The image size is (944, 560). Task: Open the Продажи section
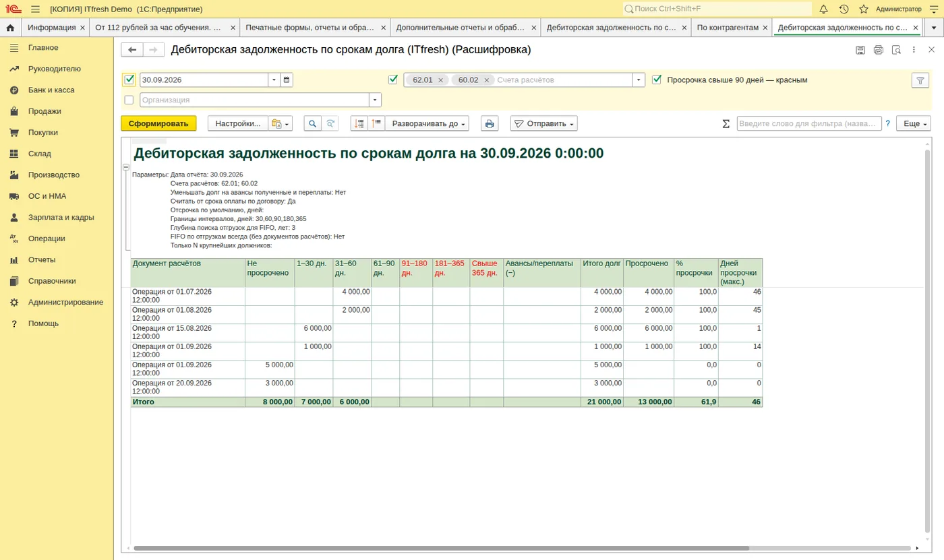coord(45,111)
